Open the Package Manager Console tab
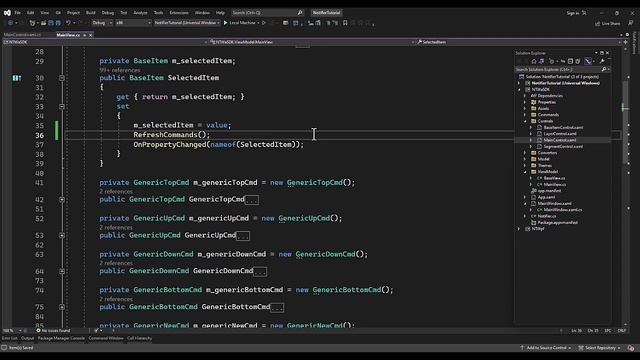The image size is (640, 360). point(61,338)
